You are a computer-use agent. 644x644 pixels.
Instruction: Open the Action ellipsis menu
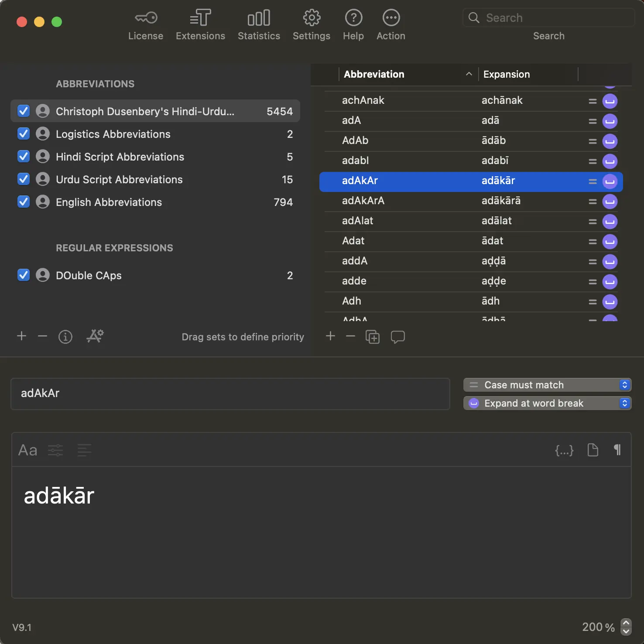[391, 25]
